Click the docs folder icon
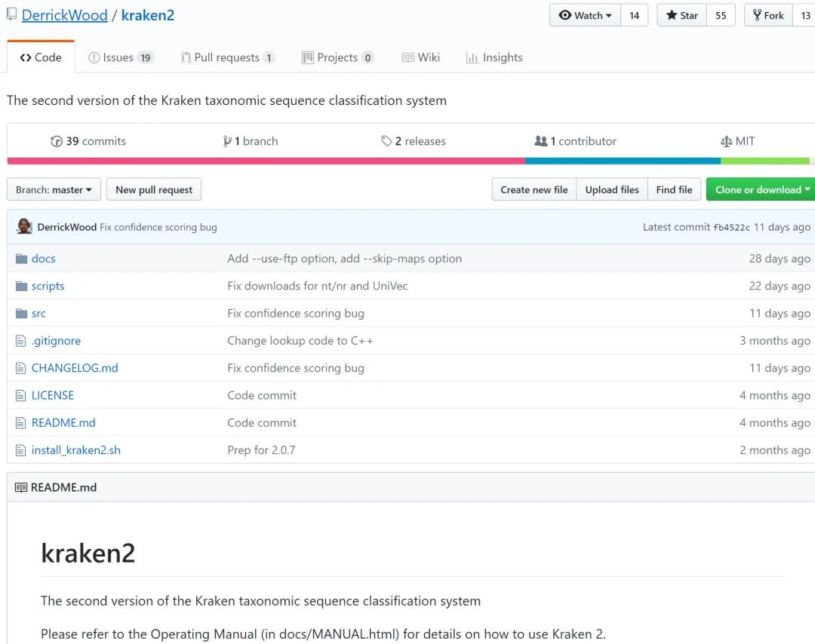This screenshot has width=815, height=644. coord(21,259)
